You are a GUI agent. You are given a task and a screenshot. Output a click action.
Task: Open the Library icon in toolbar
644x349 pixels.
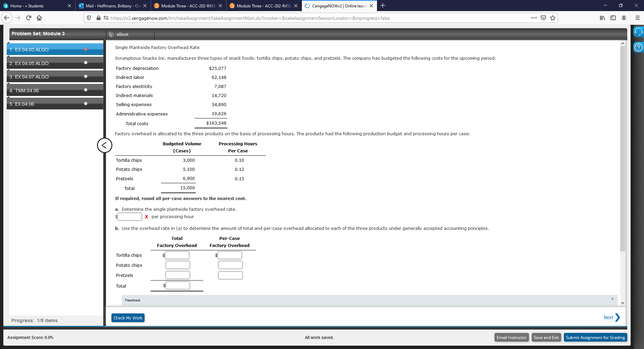602,18
